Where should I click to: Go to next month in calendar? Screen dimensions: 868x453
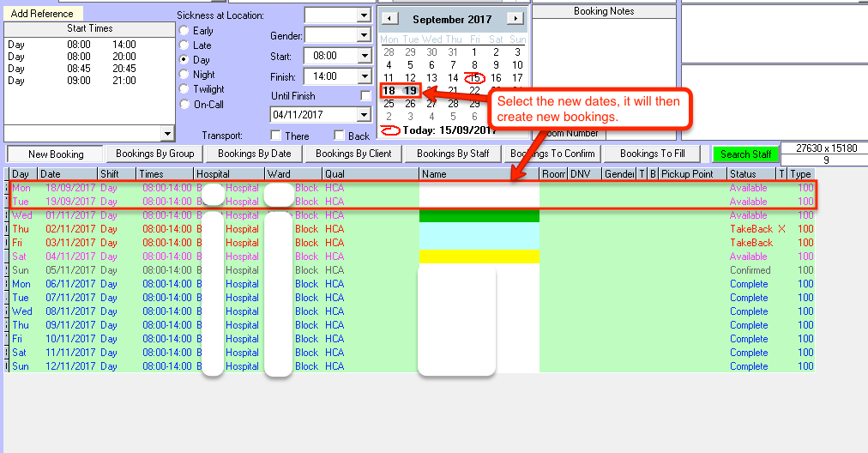pyautogui.click(x=514, y=19)
